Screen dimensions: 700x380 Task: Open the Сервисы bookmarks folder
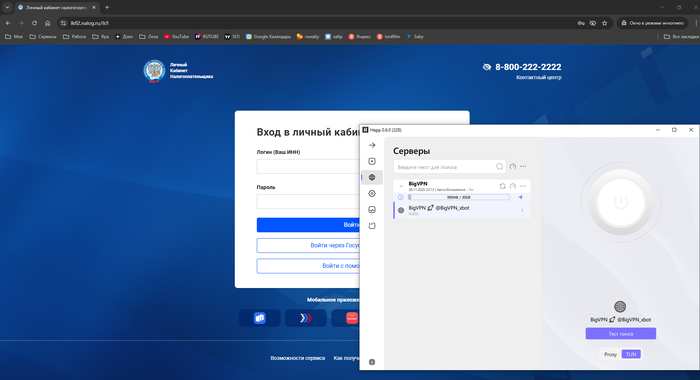[x=43, y=37]
